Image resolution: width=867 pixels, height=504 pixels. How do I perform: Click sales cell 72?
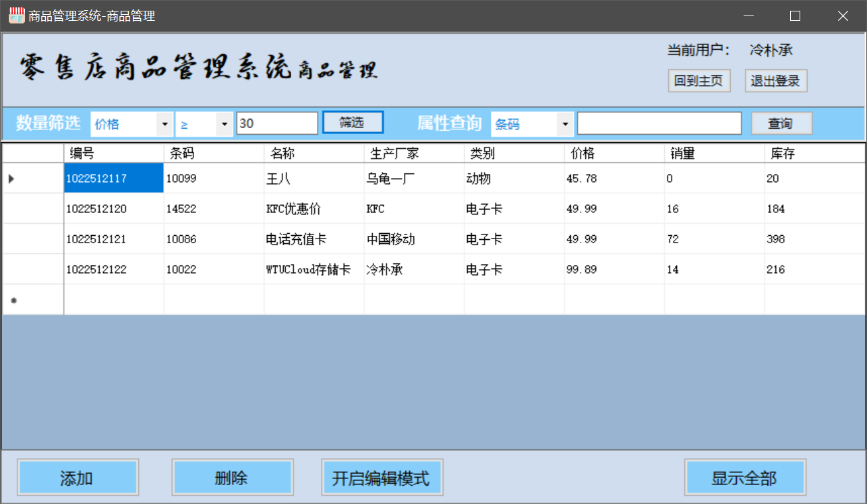click(x=715, y=239)
